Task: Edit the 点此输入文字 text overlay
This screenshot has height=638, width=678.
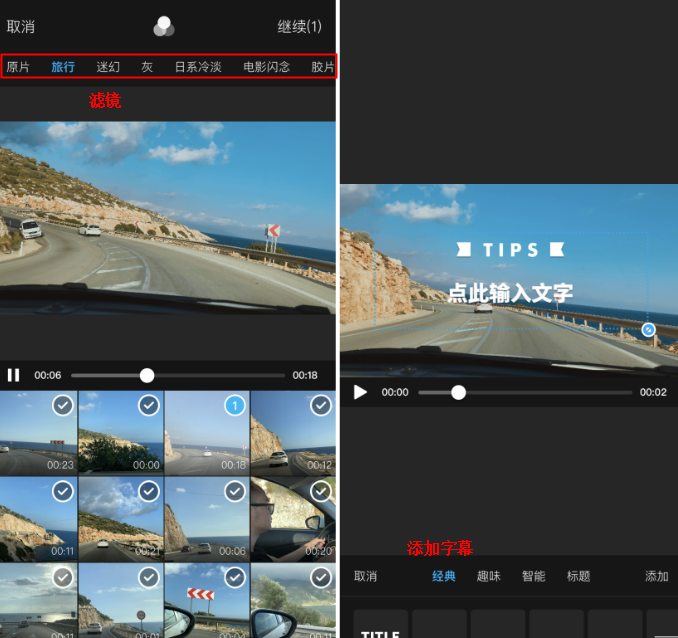Action: (x=510, y=293)
